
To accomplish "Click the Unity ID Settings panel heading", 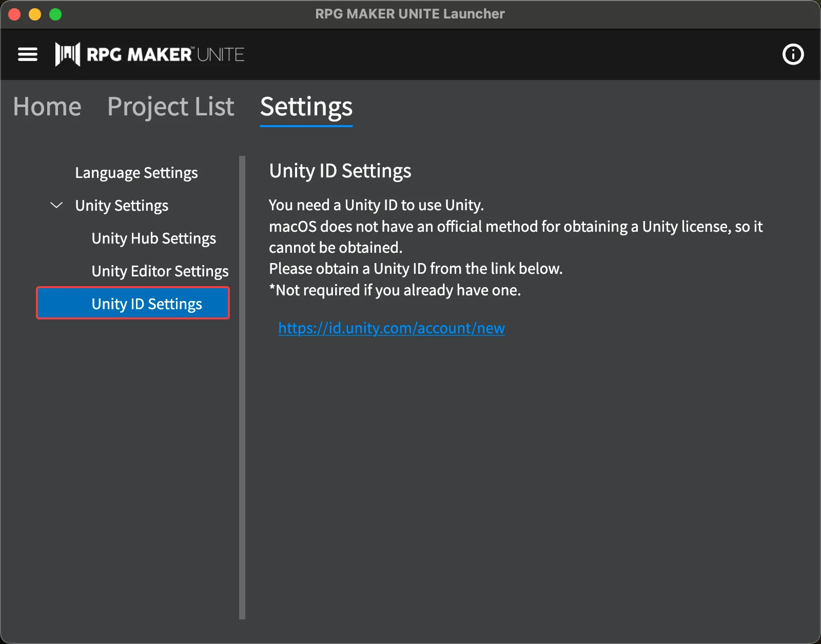I will click(340, 171).
